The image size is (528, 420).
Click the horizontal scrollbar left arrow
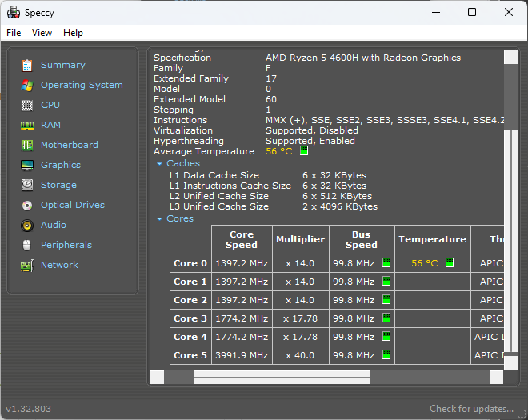point(158,378)
